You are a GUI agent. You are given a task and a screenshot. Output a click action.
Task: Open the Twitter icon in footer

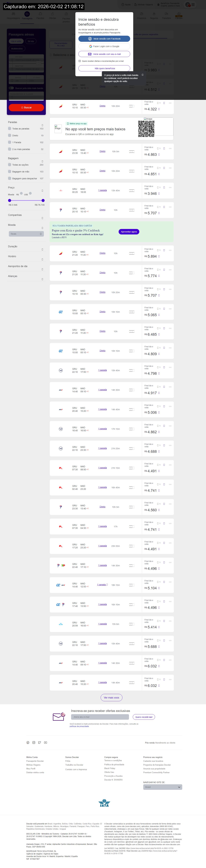(x=39, y=743)
